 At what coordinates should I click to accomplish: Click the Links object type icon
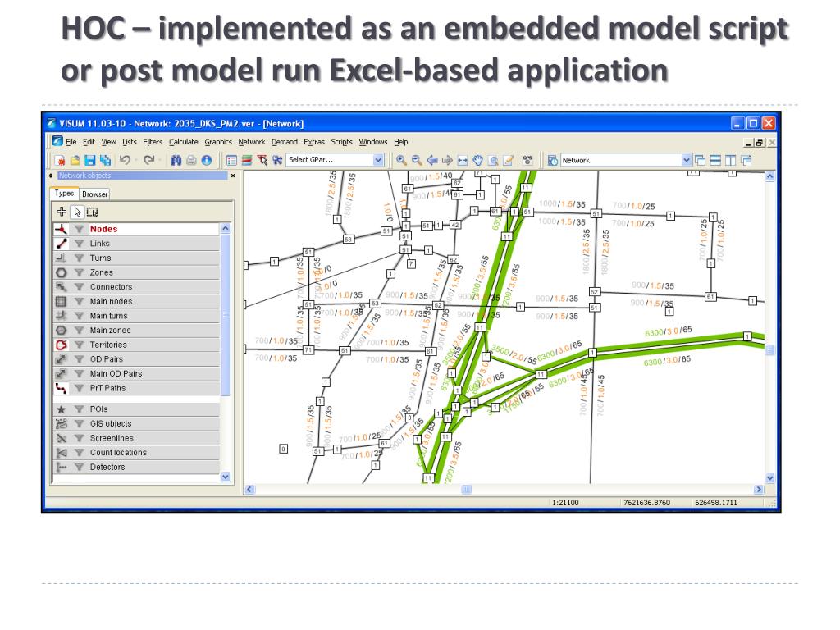(x=61, y=243)
